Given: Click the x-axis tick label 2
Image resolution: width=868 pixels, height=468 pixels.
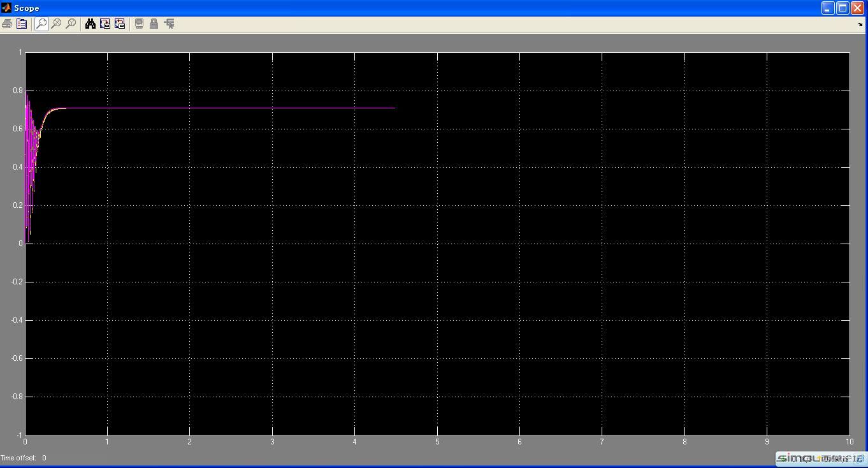Looking at the screenshot, I should (x=189, y=442).
